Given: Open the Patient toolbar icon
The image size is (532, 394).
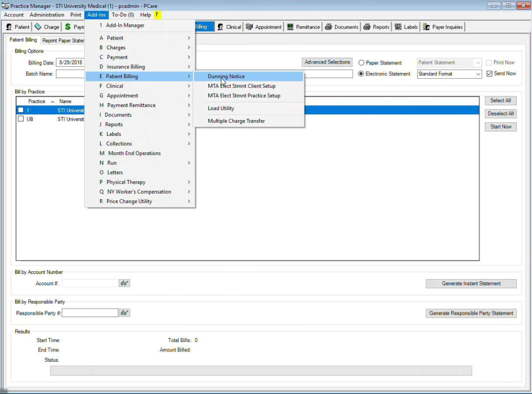Looking at the screenshot, I should (18, 27).
